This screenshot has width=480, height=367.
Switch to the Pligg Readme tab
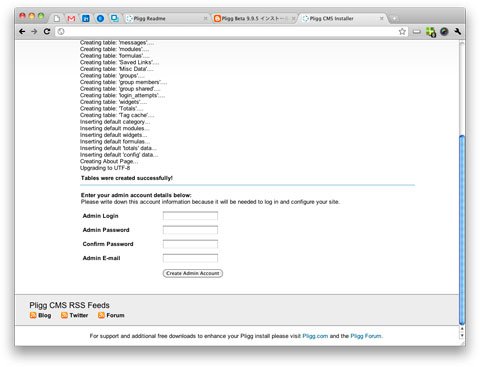pos(167,18)
